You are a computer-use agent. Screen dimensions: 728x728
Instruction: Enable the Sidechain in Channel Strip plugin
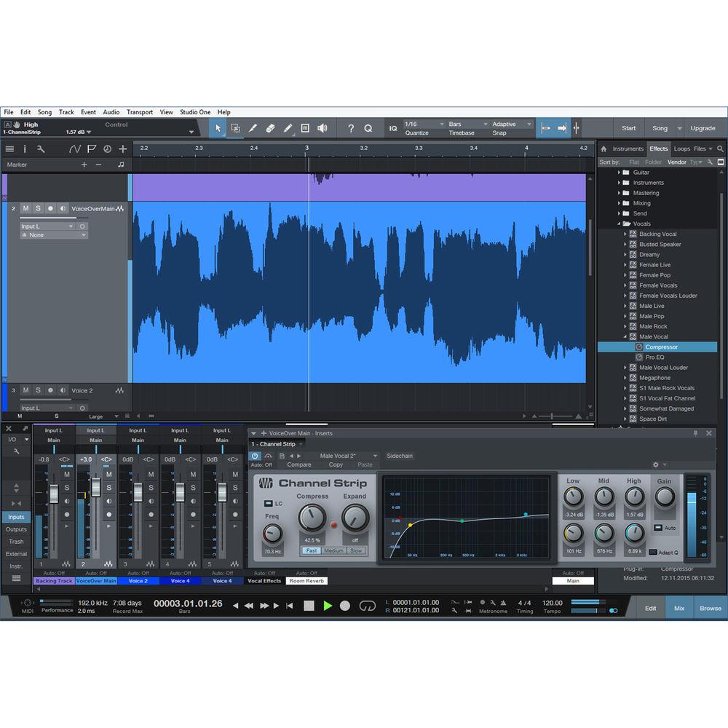coord(399,456)
